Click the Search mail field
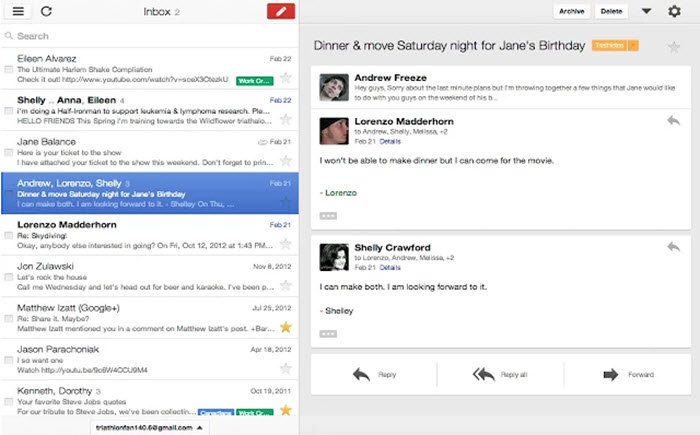The image size is (700, 435). (150, 36)
